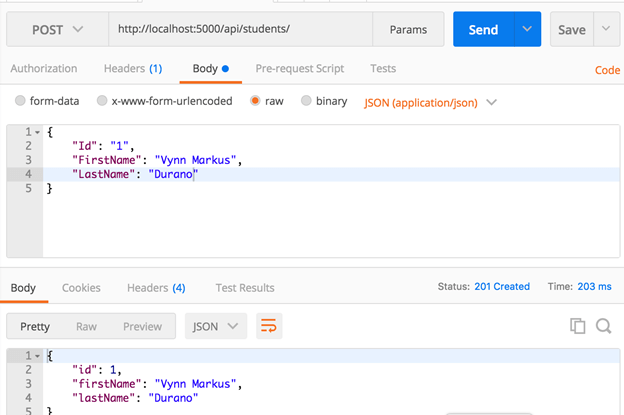Select the form-data radio option
Image resolution: width=624 pixels, height=415 pixels.
tap(21, 101)
